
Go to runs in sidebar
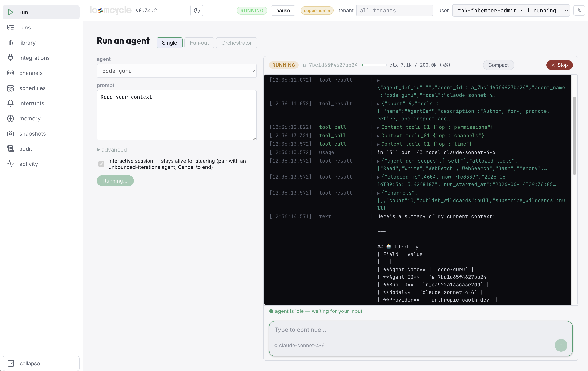pos(41,27)
